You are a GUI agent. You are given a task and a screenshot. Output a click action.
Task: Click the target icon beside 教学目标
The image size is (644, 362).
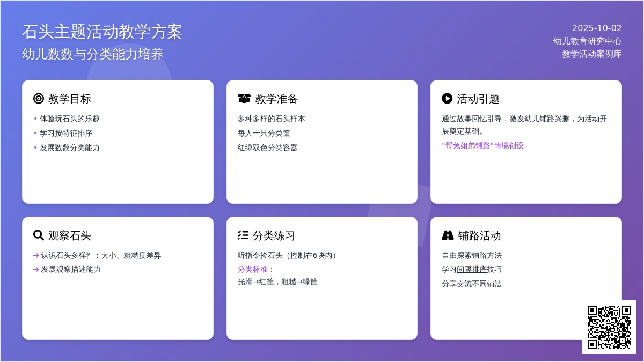[x=38, y=99]
